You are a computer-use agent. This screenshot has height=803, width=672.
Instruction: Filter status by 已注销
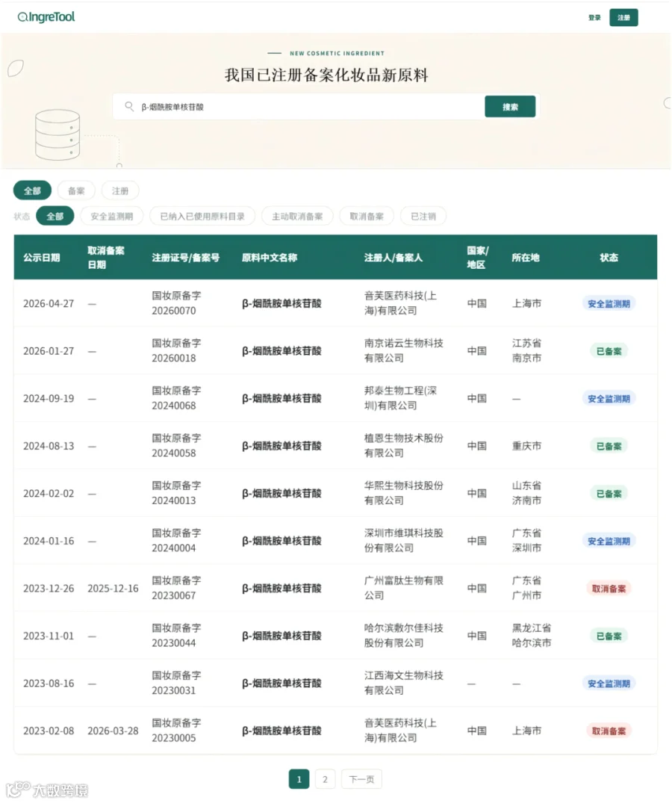click(423, 216)
